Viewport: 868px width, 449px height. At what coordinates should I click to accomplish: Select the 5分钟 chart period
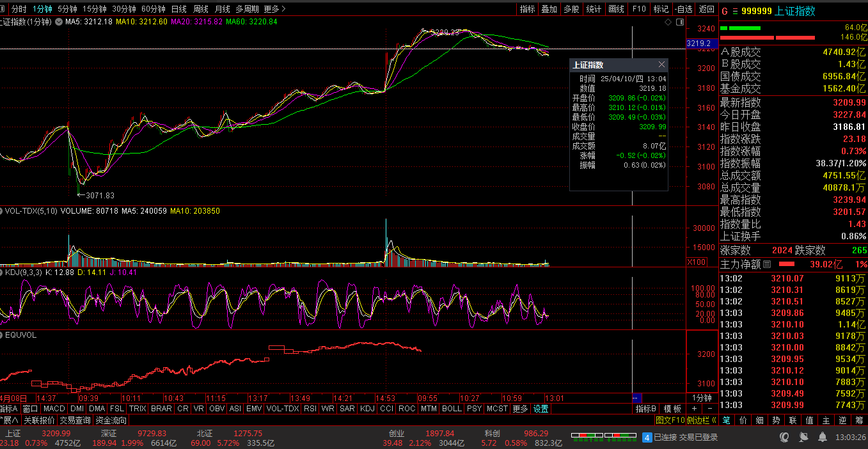click(x=67, y=9)
